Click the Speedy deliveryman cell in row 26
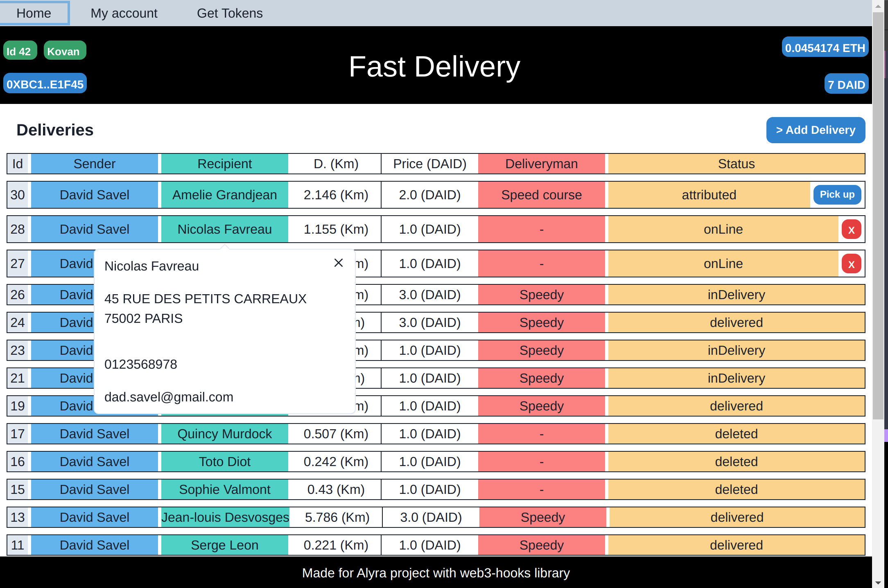Image resolution: width=888 pixels, height=588 pixels. pyautogui.click(x=541, y=294)
